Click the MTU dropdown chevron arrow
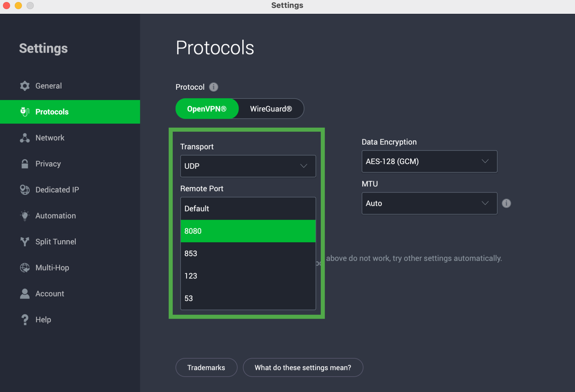 [x=485, y=203]
